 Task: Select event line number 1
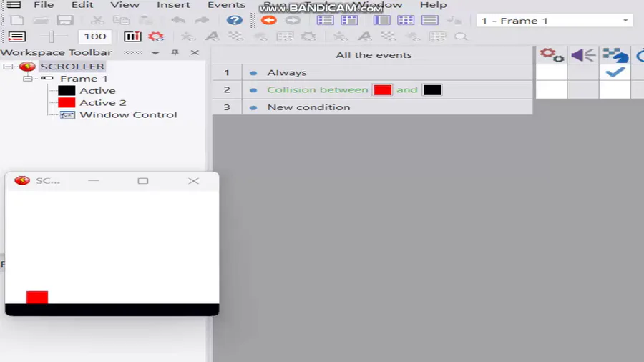(227, 73)
